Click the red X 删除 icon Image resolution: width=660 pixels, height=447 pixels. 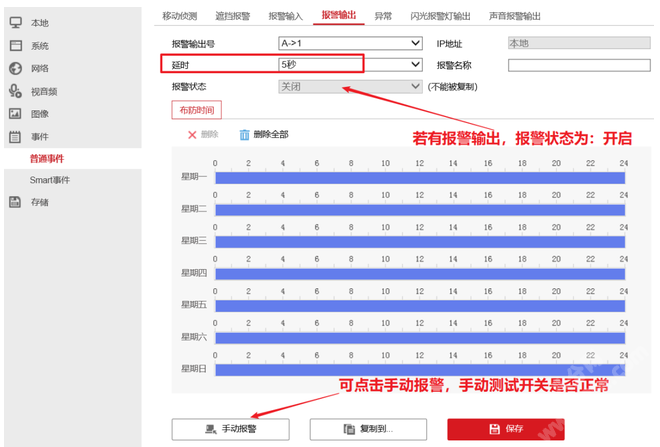pyautogui.click(x=192, y=134)
